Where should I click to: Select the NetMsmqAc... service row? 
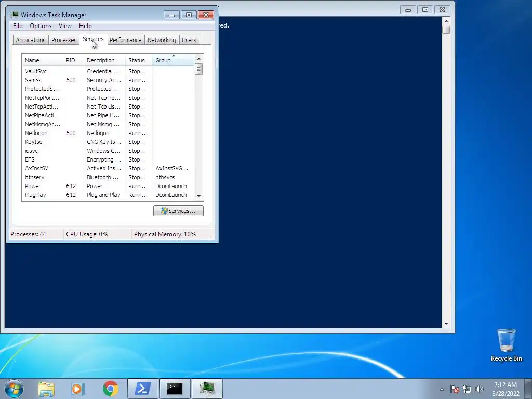pyautogui.click(x=108, y=124)
